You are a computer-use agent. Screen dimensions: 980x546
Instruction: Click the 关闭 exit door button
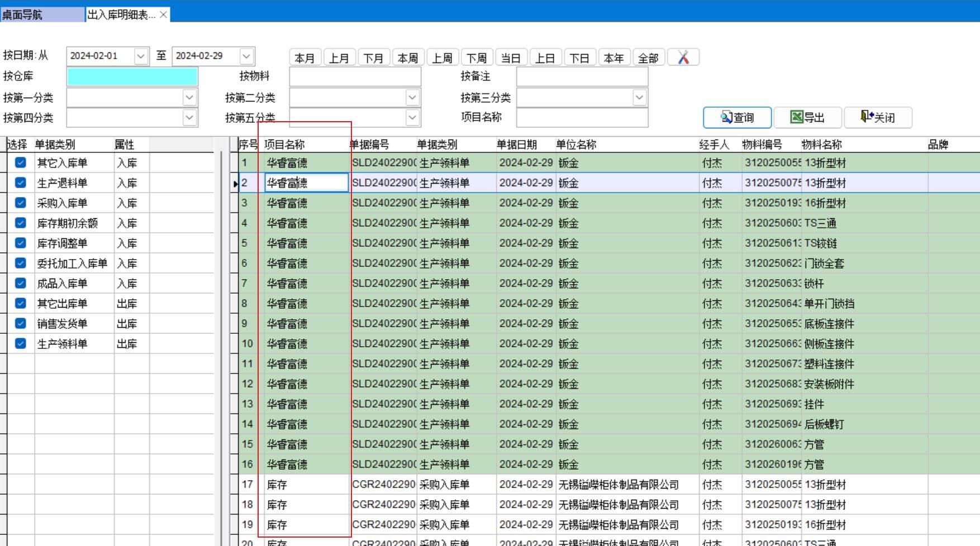pos(878,117)
